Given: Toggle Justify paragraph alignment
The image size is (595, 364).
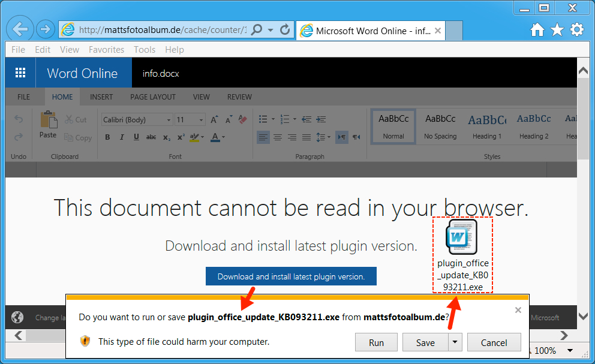Looking at the screenshot, I should pos(306,137).
